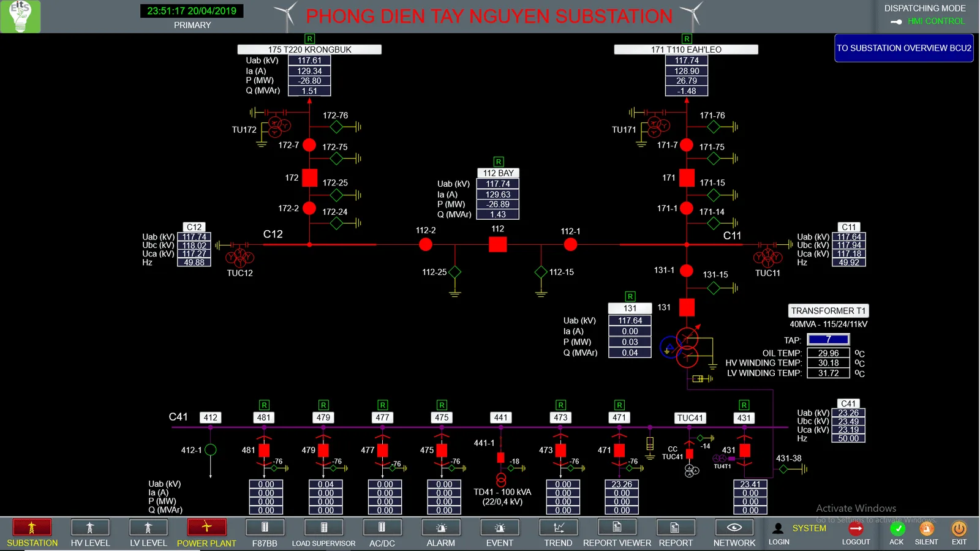Open the POWER PLANT wind turbine icon

coord(206,527)
